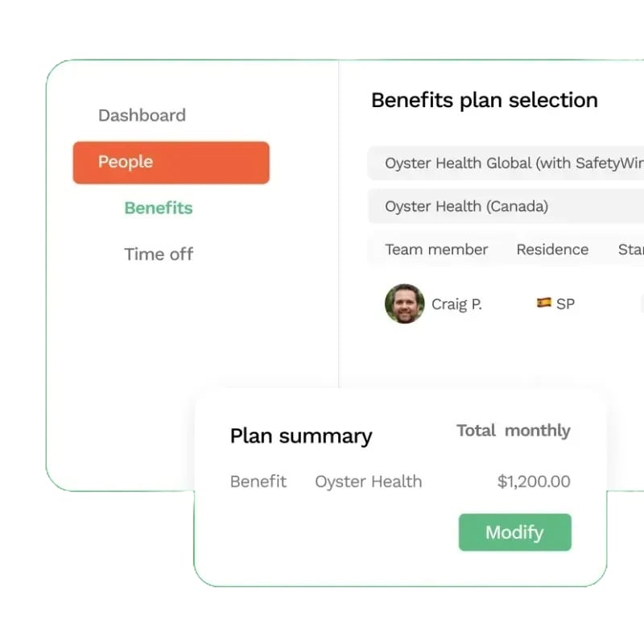Image resolution: width=644 pixels, height=644 pixels.
Task: Click the Spain flag icon
Action: pos(543,303)
